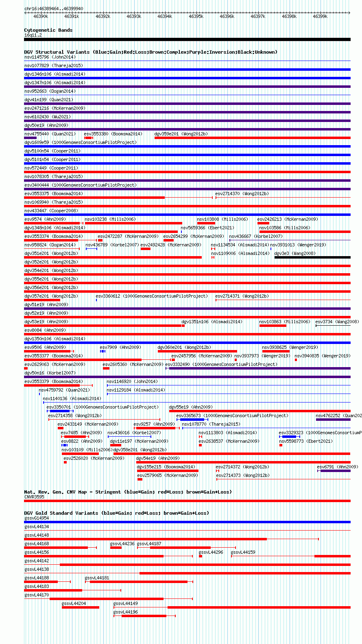The image size is (362, 644).
Task: Select the black dgv3e3 (Wang2008) bar
Action: pyautogui.click(x=312, y=257)
